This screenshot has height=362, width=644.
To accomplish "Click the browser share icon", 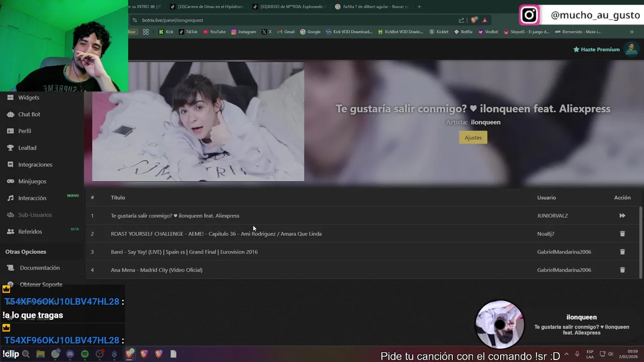I will point(461,20).
